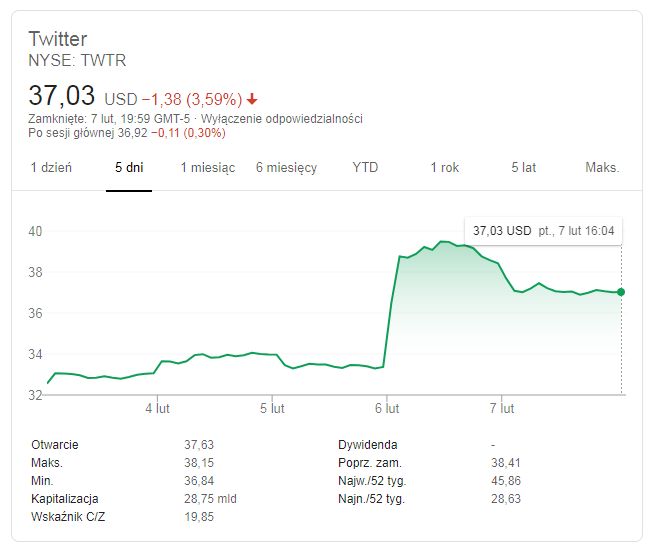Viewport: 652px width, 551px height.
Task: Click the Twitter company title
Action: click(59, 39)
